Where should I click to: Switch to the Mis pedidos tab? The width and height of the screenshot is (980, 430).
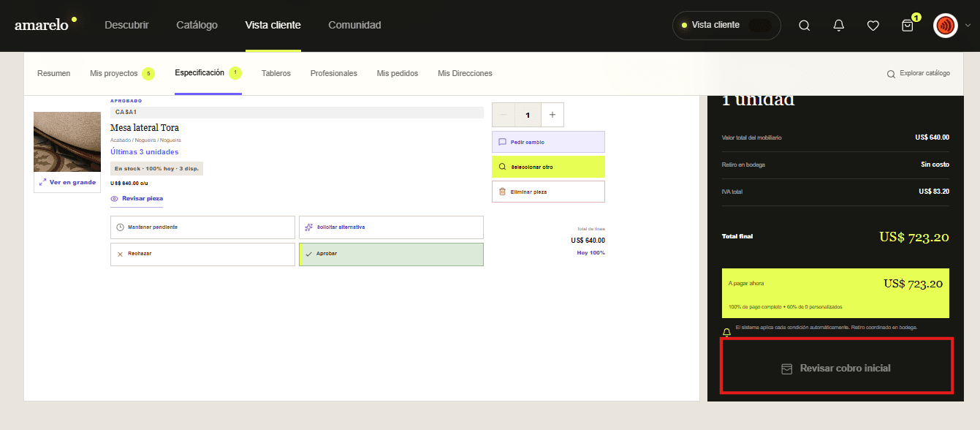click(x=398, y=73)
